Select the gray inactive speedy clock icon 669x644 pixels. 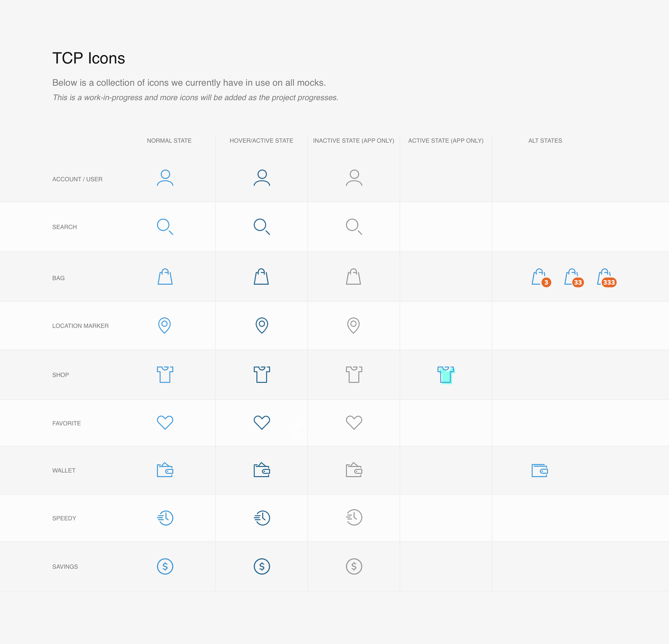tap(354, 517)
